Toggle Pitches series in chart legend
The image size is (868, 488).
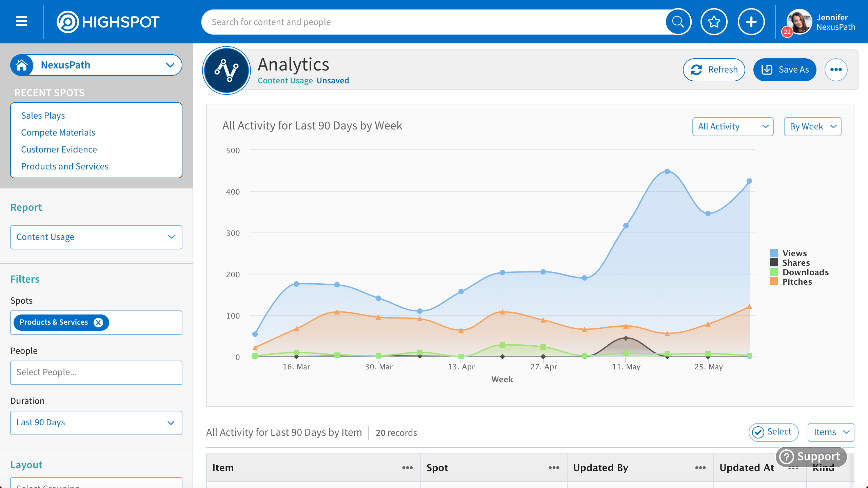pyautogui.click(x=797, y=282)
